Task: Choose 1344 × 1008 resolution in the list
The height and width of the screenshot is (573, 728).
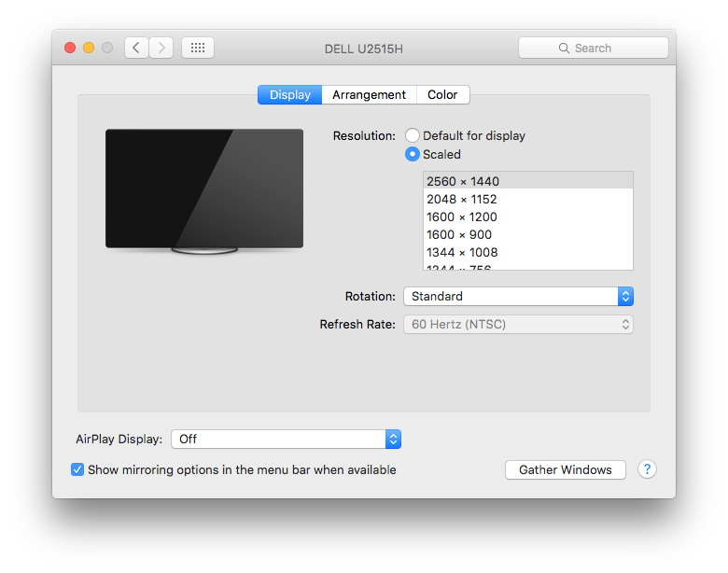Action: [528, 252]
